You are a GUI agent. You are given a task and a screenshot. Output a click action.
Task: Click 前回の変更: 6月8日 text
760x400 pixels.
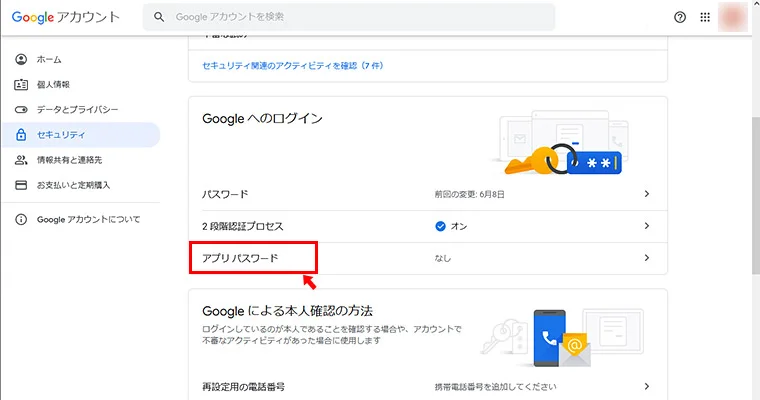(469, 194)
